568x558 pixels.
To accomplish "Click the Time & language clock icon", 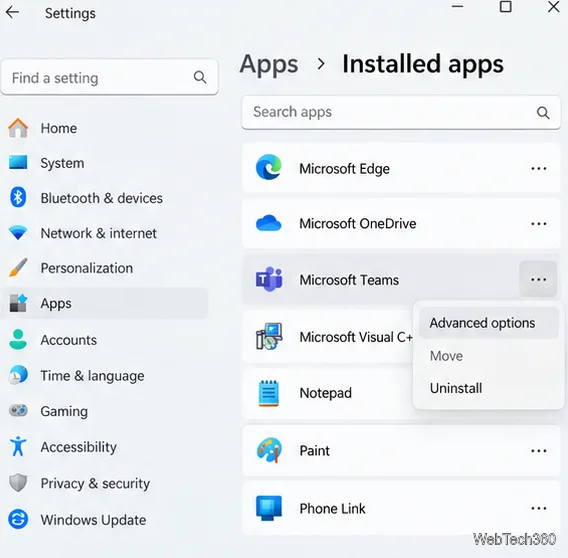I will pyautogui.click(x=18, y=375).
